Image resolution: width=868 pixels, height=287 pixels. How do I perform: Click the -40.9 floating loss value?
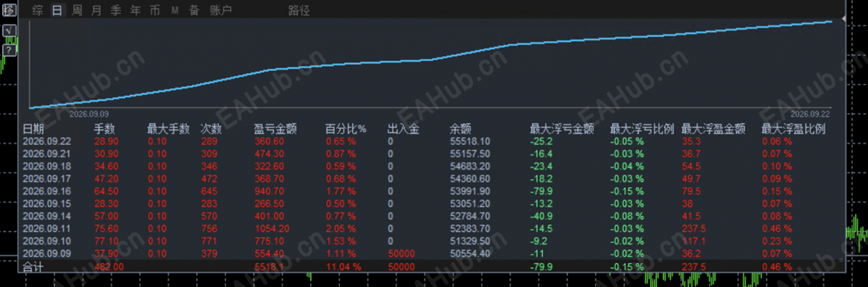tap(541, 216)
